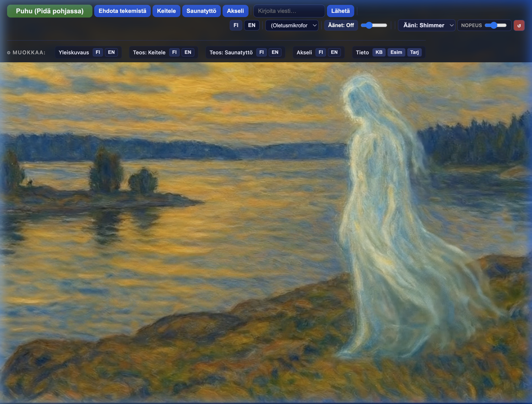
Task: Open the Esim examples editor
Action: pos(396,52)
